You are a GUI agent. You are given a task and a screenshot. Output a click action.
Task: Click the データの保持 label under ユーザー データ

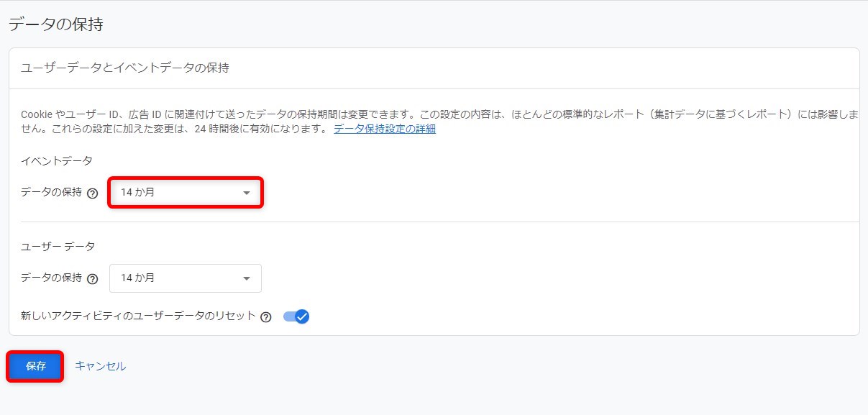coord(51,278)
